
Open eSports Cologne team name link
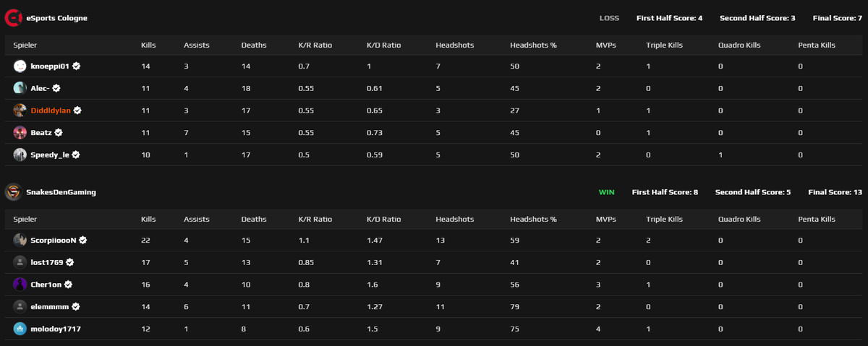tap(56, 18)
